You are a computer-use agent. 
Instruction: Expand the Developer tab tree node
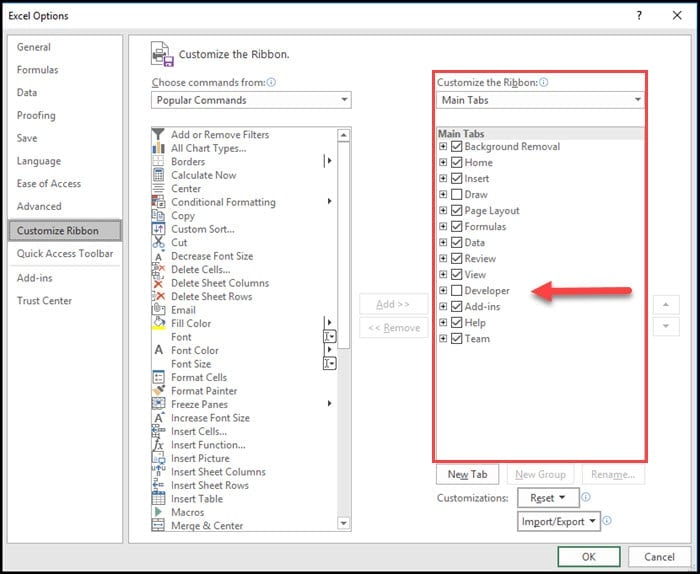pyautogui.click(x=443, y=291)
